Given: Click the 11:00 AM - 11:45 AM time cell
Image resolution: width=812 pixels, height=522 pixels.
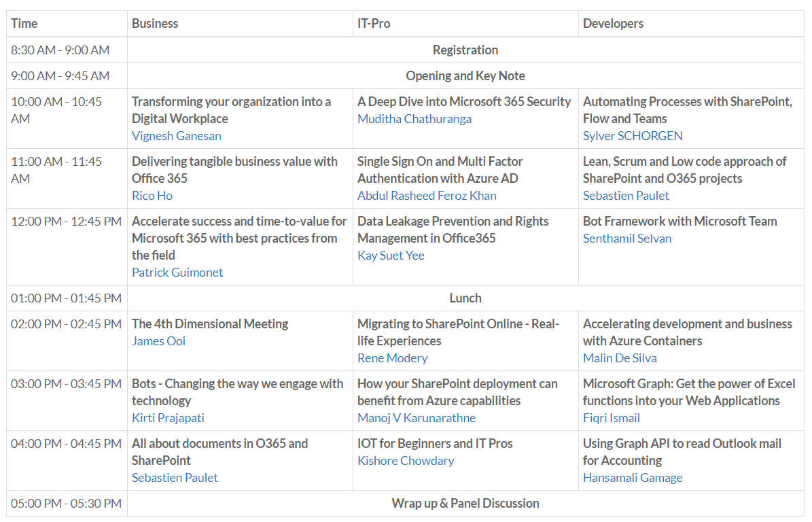Looking at the screenshot, I should [x=67, y=179].
